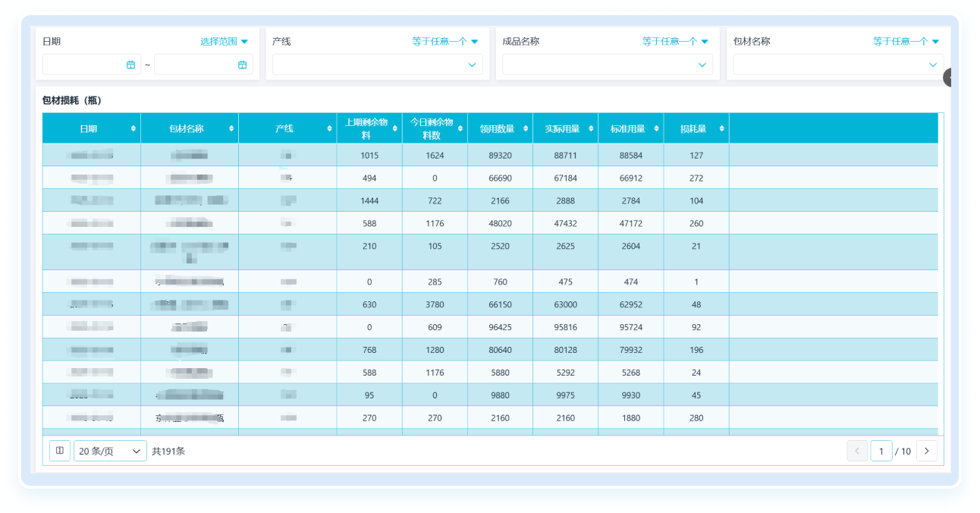The image size is (980, 513).
Task: Expand the 包材名称 filter select box
Action: (x=837, y=65)
